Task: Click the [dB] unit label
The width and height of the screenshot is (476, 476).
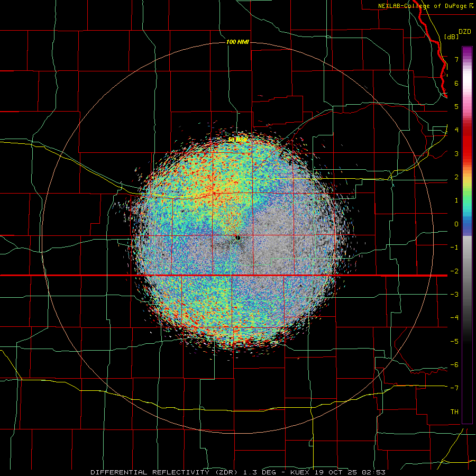Action: pos(451,36)
